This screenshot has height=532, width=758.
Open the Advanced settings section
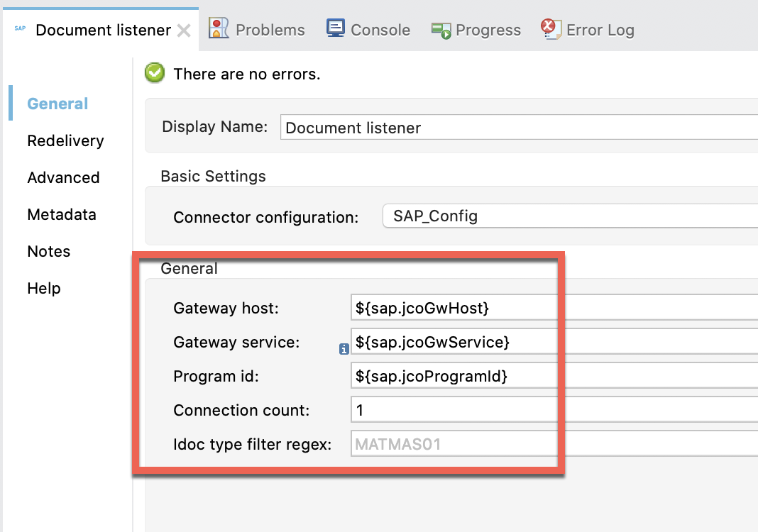tap(63, 177)
